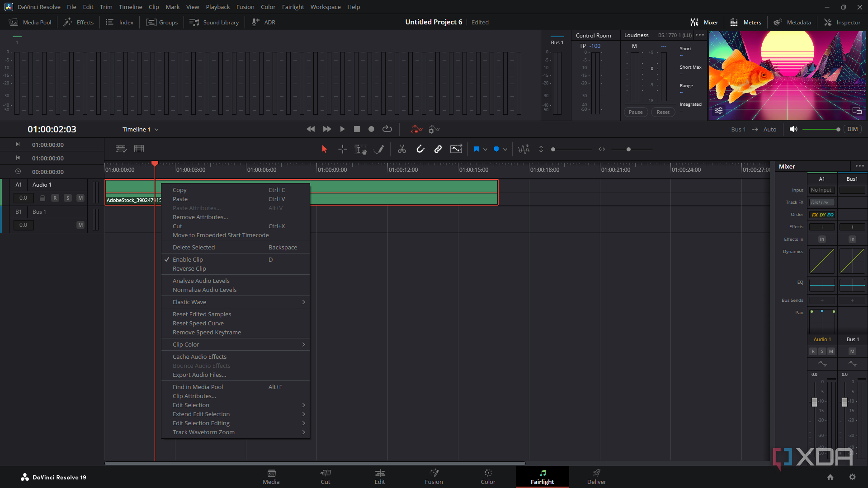The height and width of the screenshot is (488, 868).
Task: Switch to the Deliver page tab
Action: [x=596, y=477]
